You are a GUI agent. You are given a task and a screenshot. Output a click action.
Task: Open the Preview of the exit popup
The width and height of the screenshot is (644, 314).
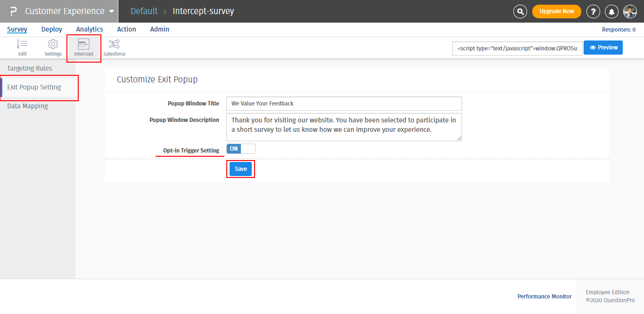coord(603,47)
